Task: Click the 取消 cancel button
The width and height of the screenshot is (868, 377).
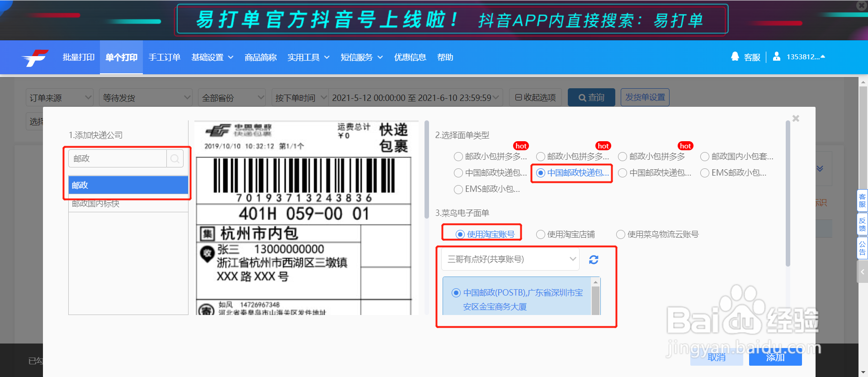Action: [x=717, y=357]
